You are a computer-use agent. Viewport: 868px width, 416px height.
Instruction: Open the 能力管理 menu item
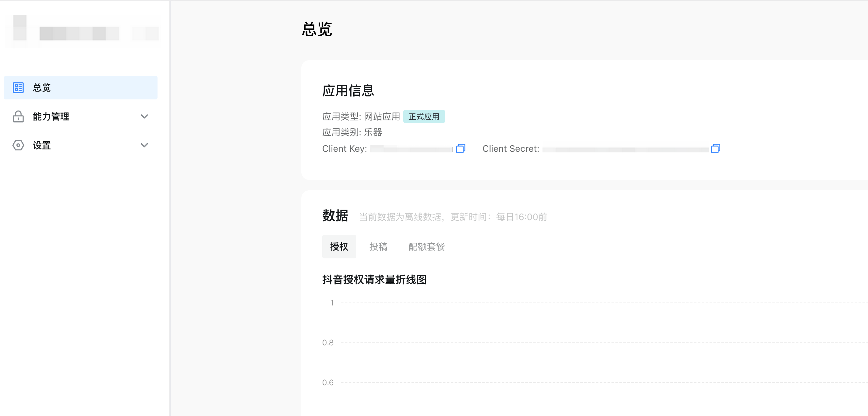tap(50, 116)
